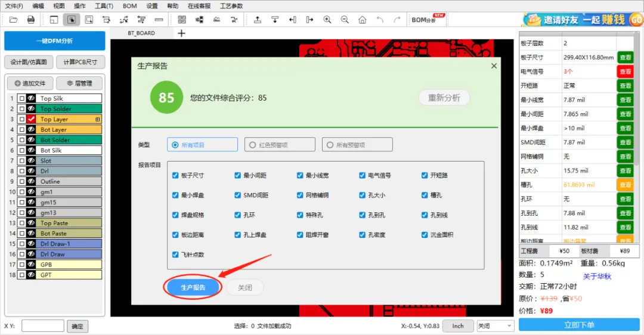Open 层管理 layer manager
The width and height of the screenshot is (644, 335).
[x=79, y=83]
